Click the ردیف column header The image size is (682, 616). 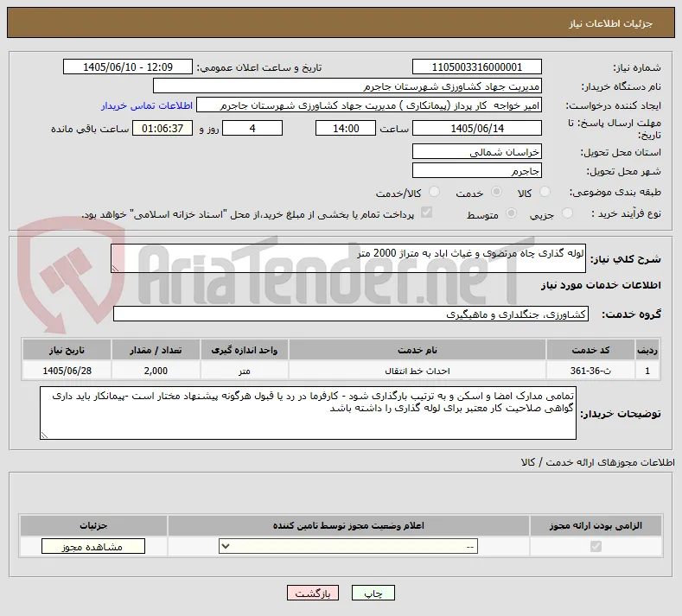tap(647, 350)
